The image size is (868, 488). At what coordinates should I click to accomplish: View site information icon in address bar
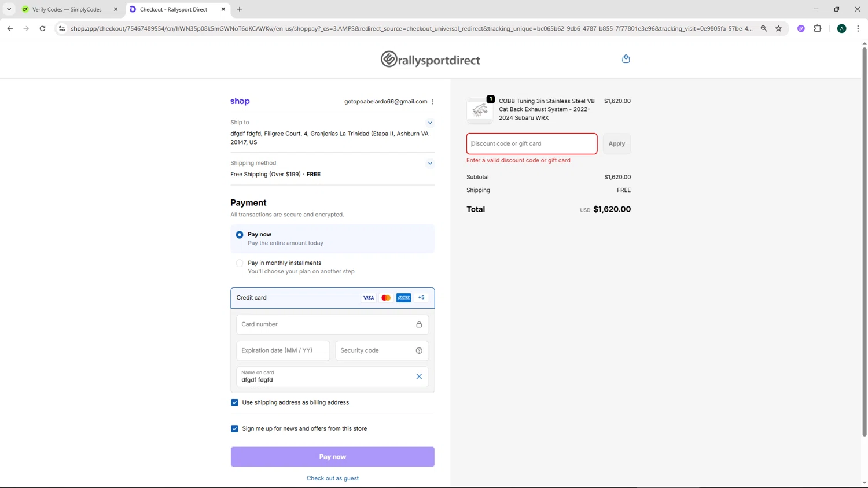click(x=62, y=28)
